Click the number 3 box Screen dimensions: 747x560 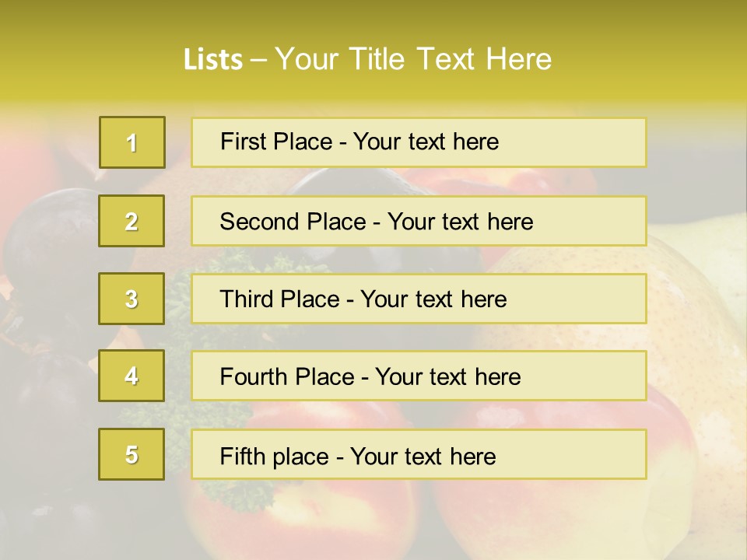tap(132, 299)
